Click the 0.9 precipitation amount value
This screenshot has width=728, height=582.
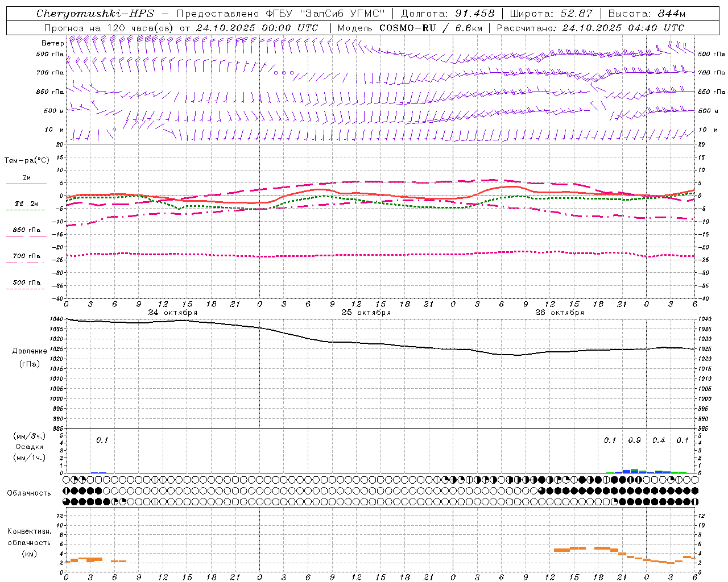pos(635,440)
